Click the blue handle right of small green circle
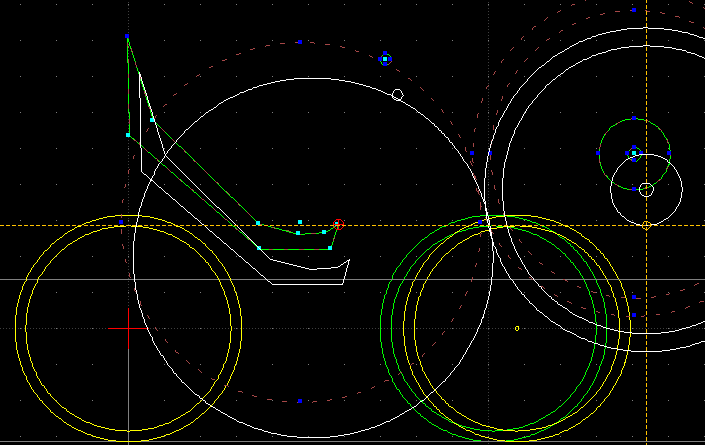 [669, 153]
